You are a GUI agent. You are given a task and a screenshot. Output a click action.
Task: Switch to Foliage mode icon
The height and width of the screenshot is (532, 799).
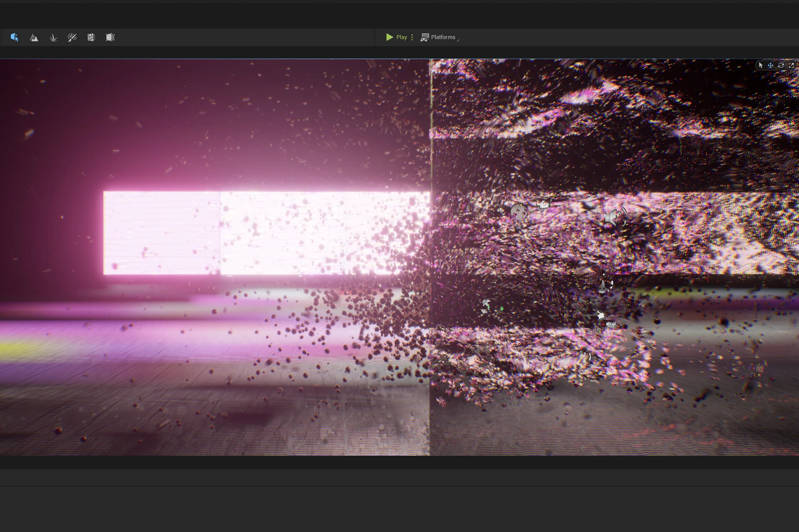coord(53,37)
